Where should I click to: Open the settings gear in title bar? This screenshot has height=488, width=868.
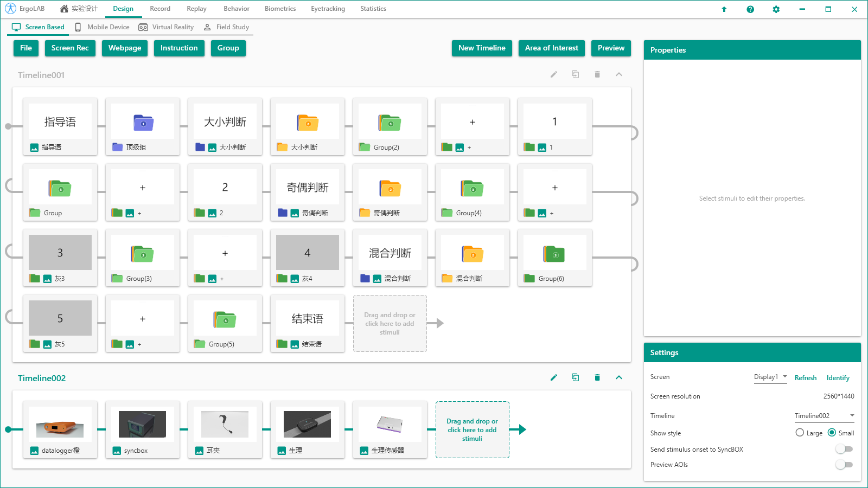[776, 9]
